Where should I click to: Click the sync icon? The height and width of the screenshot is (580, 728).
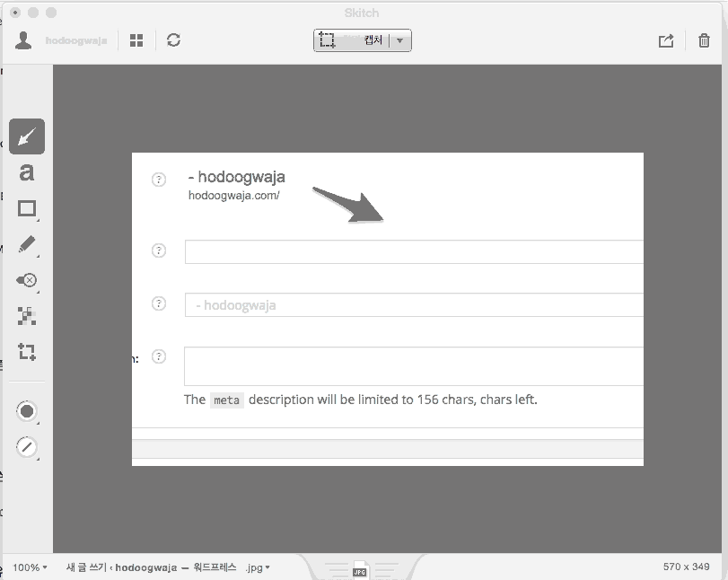pos(173,40)
